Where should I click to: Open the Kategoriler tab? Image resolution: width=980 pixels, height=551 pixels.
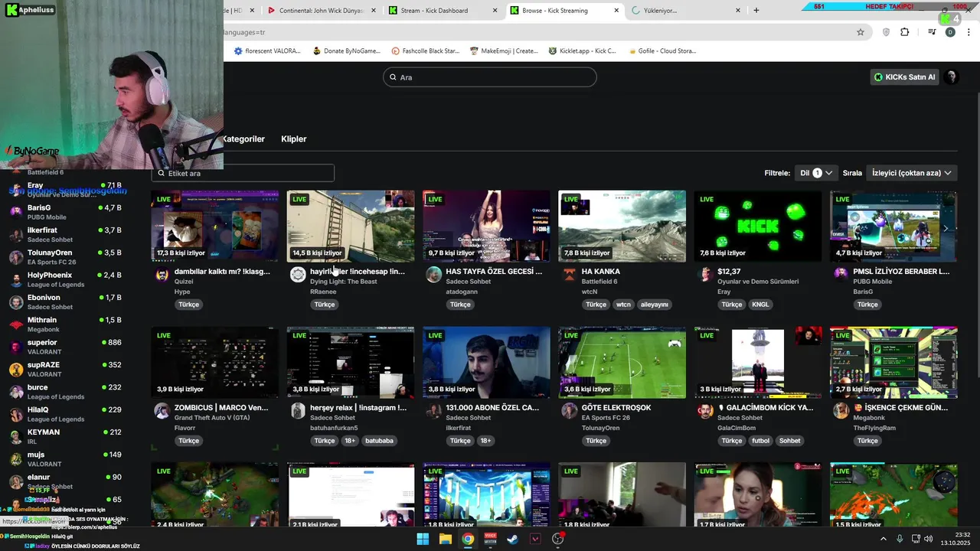click(243, 139)
